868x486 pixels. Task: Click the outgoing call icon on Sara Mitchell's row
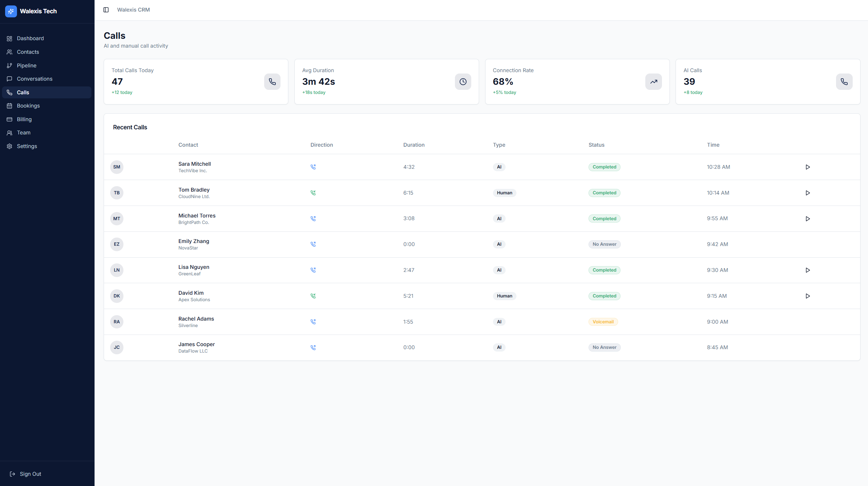coord(313,167)
